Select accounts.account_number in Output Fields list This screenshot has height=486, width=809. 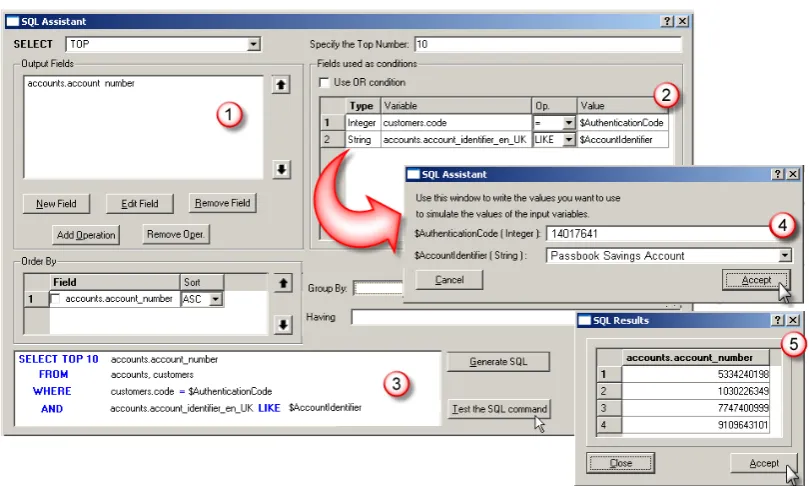click(81, 83)
